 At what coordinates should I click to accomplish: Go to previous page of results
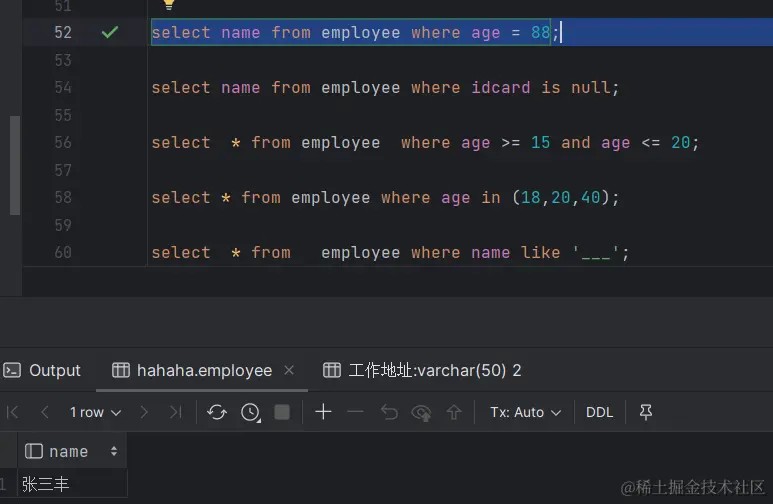click(44, 412)
